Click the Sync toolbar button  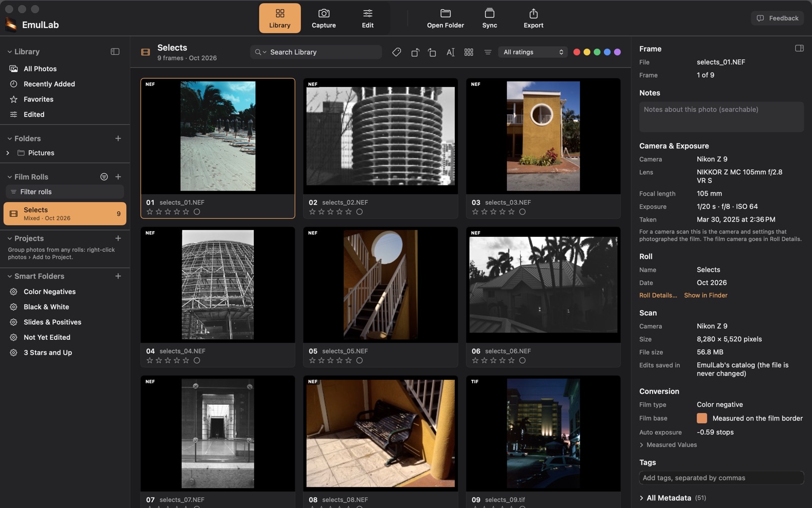490,18
